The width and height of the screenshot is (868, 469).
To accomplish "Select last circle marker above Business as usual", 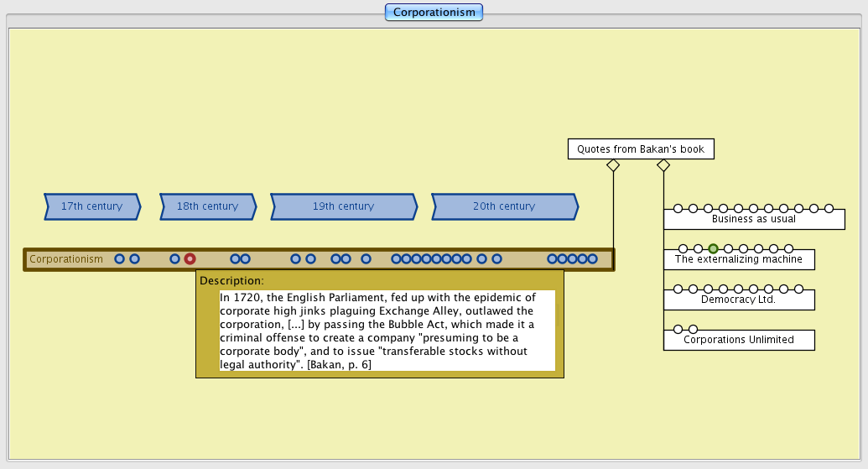I will coord(829,208).
